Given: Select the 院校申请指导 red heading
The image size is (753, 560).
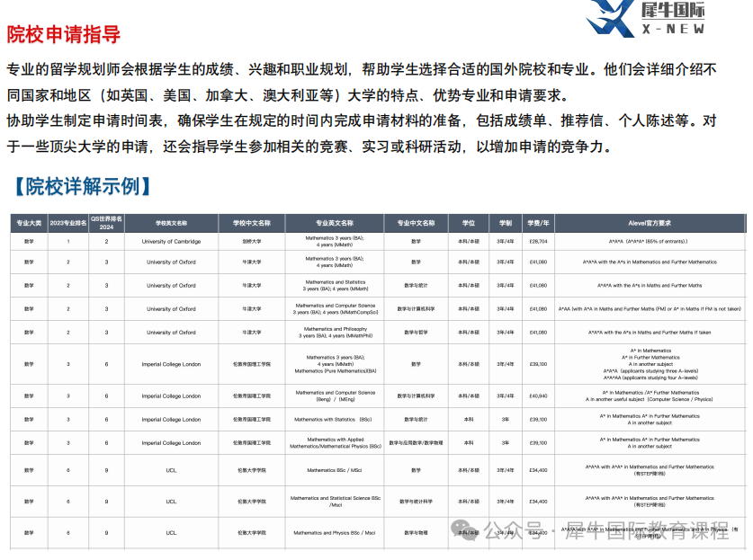Looking at the screenshot, I should [x=64, y=35].
